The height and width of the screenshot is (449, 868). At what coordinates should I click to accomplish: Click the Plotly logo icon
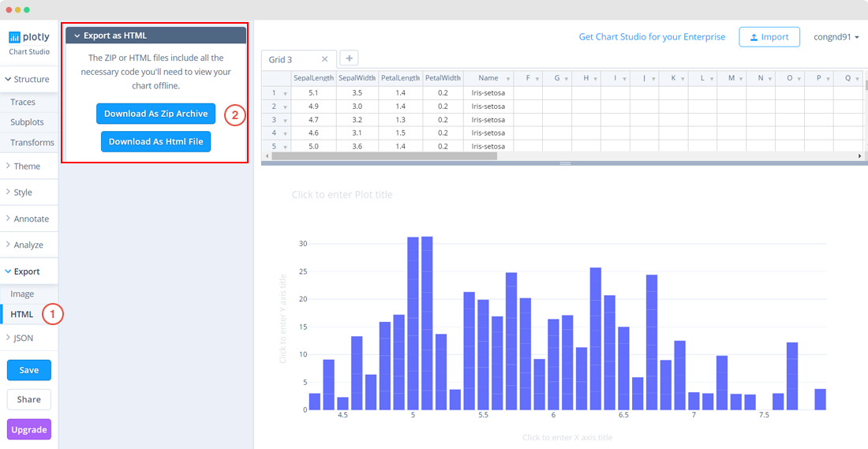pyautogui.click(x=14, y=37)
